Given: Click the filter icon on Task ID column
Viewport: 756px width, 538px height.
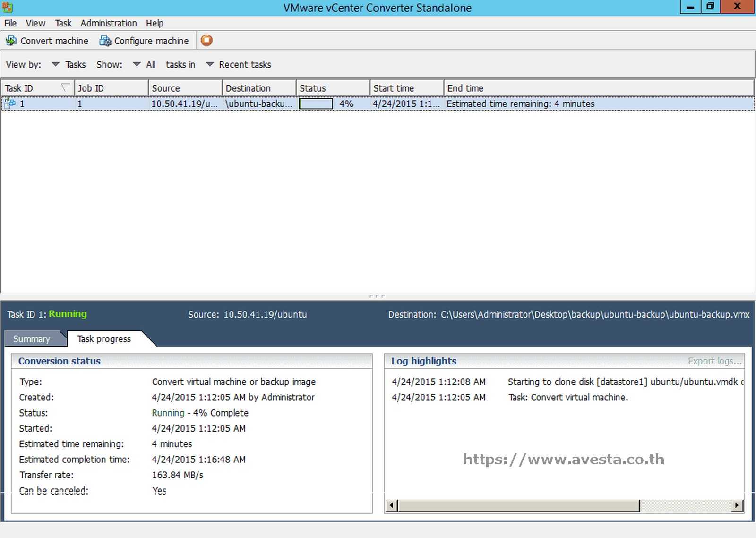Looking at the screenshot, I should (65, 87).
